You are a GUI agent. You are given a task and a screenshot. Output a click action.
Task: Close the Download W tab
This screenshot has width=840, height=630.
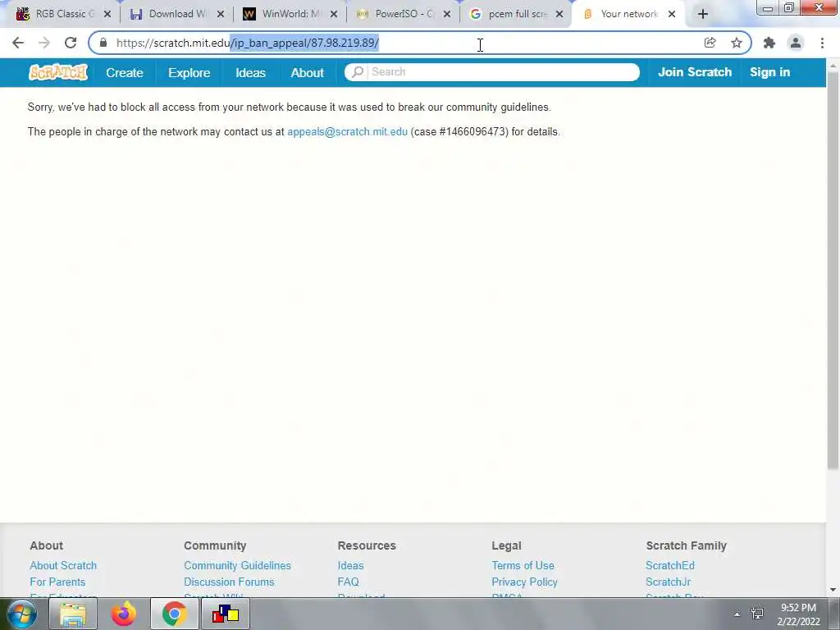pos(220,15)
